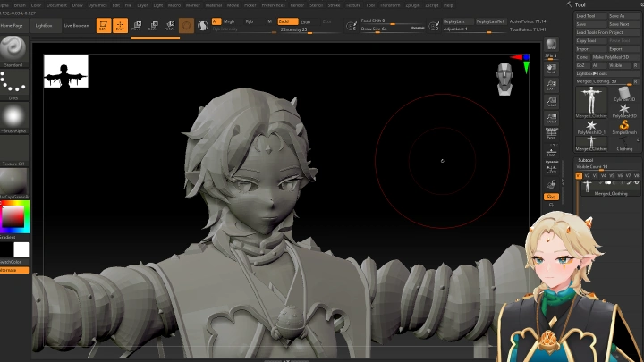
Task: Click the lock camera icon
Action: [551, 185]
